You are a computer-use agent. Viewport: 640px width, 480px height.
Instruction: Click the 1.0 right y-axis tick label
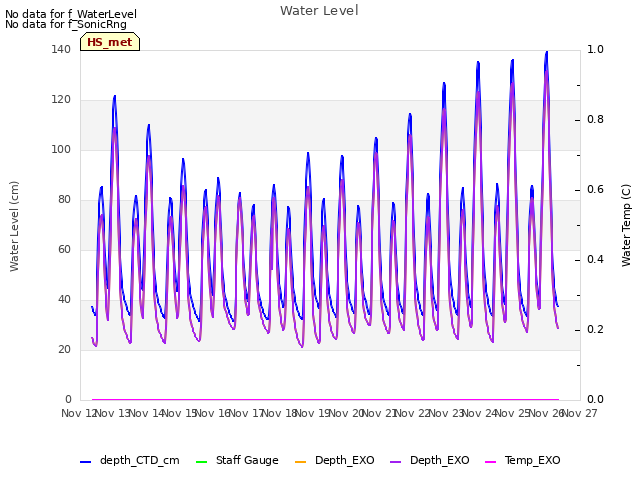coord(595,49)
